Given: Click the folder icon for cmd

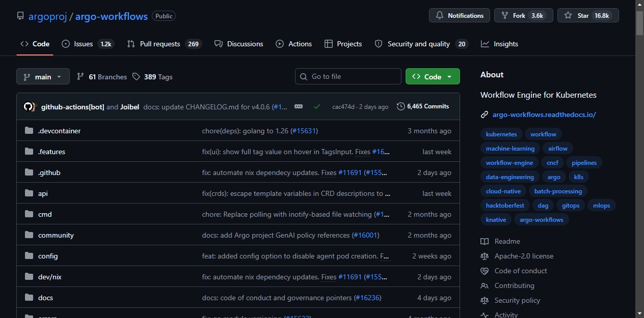Looking at the screenshot, I should pyautogui.click(x=29, y=214).
